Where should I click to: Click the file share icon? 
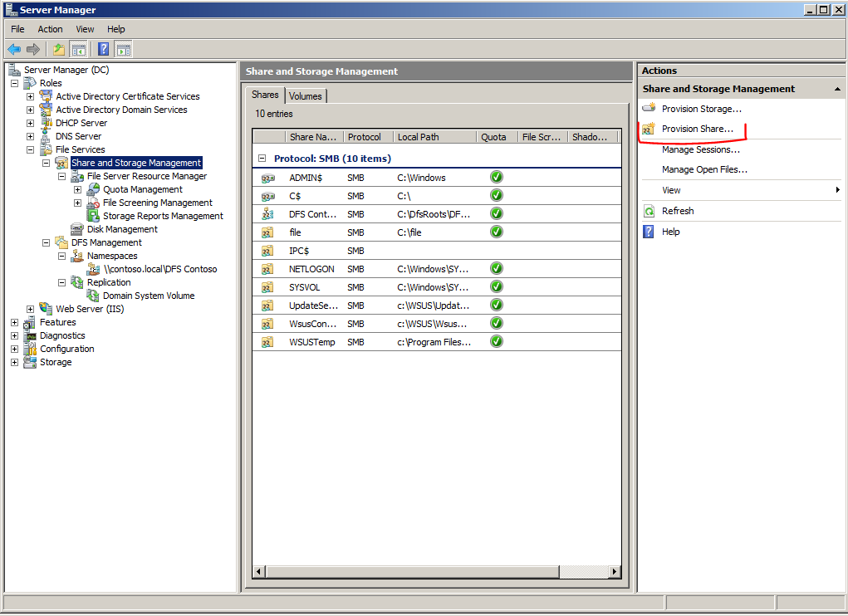tap(267, 232)
